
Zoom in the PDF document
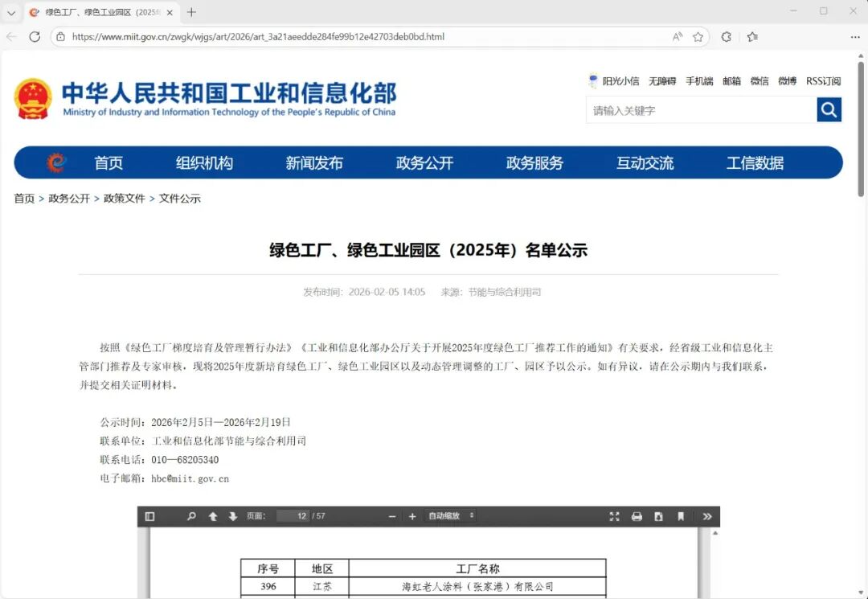click(x=412, y=516)
